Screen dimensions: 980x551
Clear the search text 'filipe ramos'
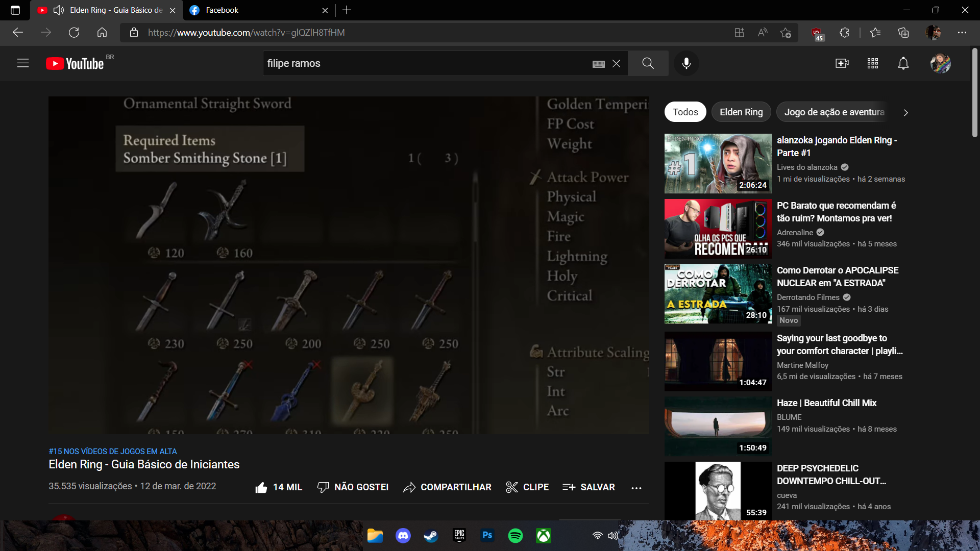[617, 63]
